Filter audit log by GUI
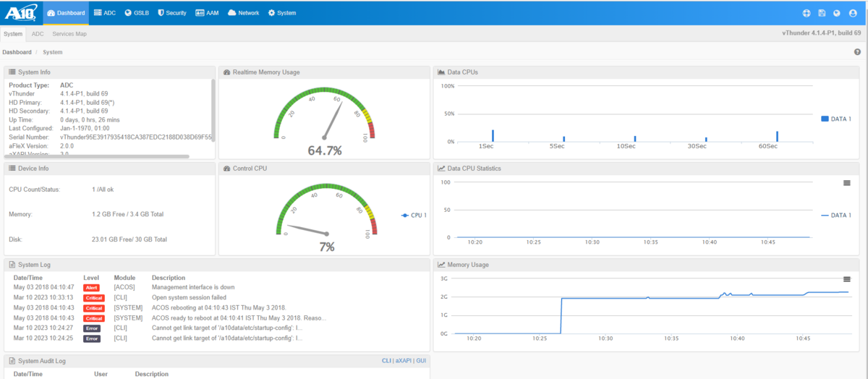Viewport: 868px width, 379px height. pos(421,360)
